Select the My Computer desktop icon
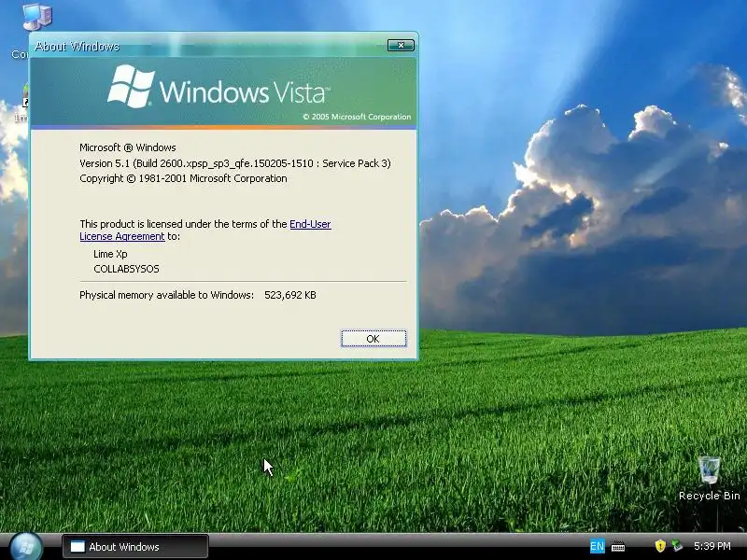This screenshot has width=747, height=560. pos(37,18)
